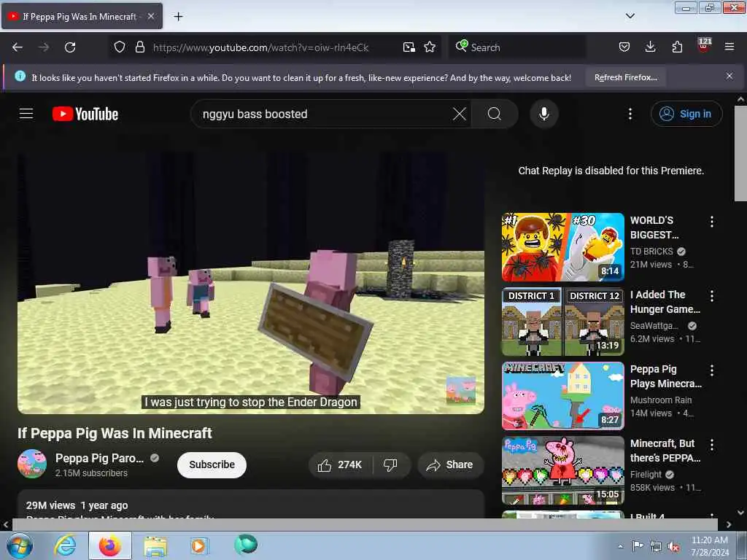
Task: Click page vertical scrollbar down arrow
Action: click(740, 513)
